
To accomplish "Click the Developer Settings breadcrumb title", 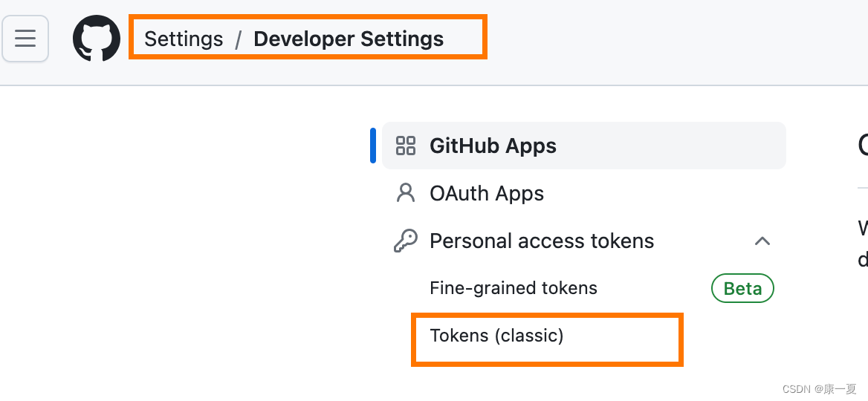I will click(x=349, y=39).
